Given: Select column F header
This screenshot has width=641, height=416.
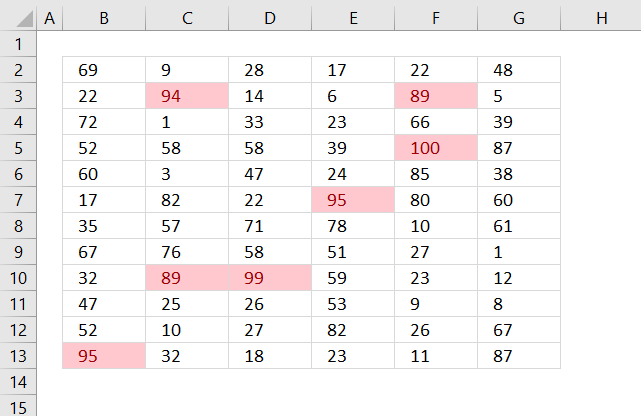Looking at the screenshot, I should click(436, 18).
